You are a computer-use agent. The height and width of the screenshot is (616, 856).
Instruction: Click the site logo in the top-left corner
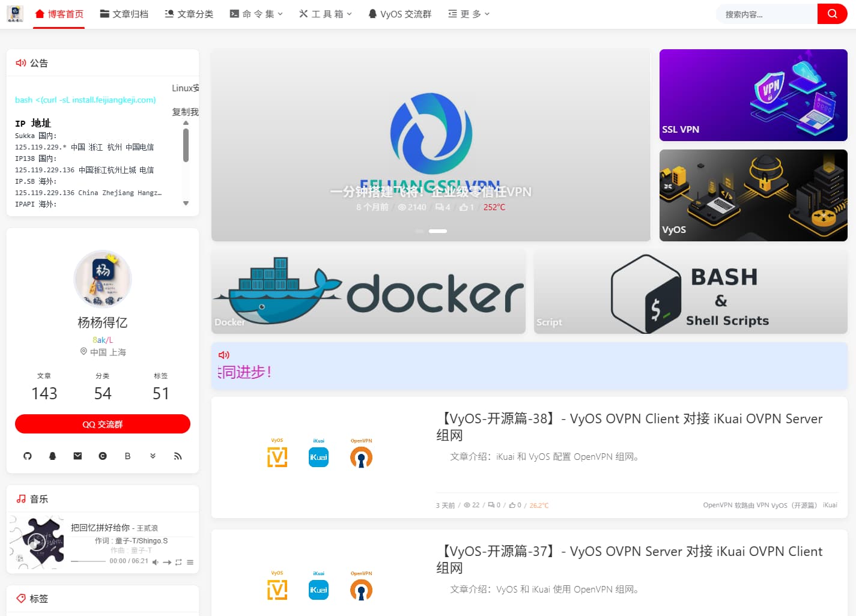pos(15,13)
